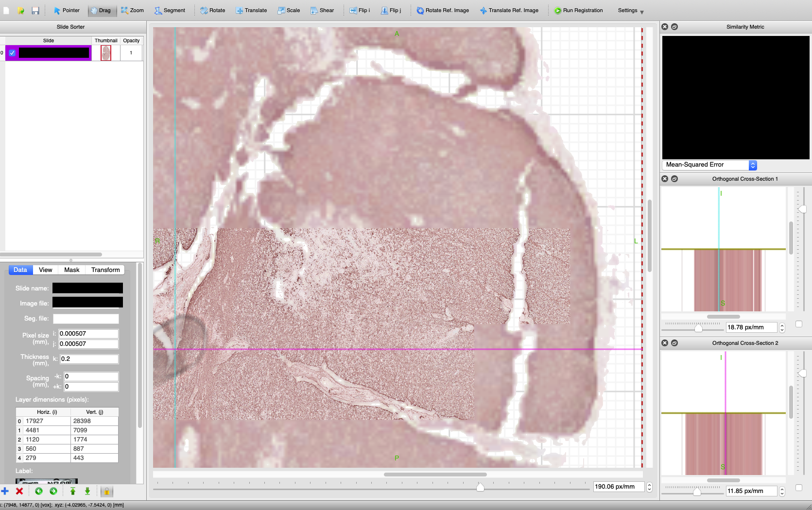Click the red X delete slide icon
The width and height of the screenshot is (812, 510).
(19, 491)
